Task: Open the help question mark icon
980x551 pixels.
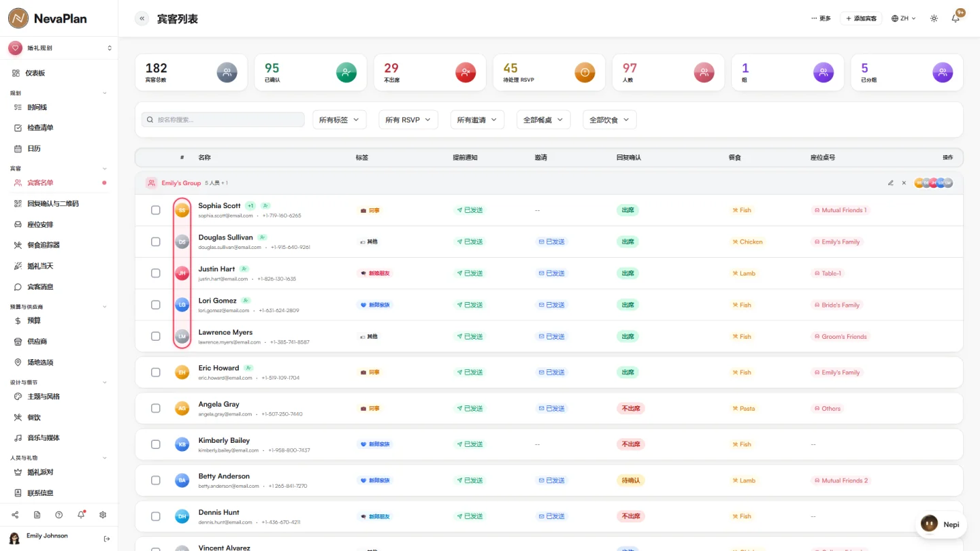Action: [59, 515]
